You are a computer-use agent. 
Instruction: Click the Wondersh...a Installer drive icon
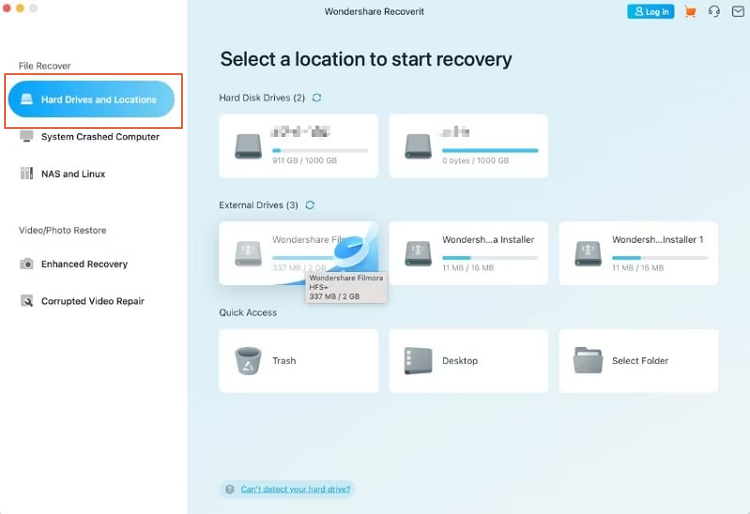click(418, 253)
